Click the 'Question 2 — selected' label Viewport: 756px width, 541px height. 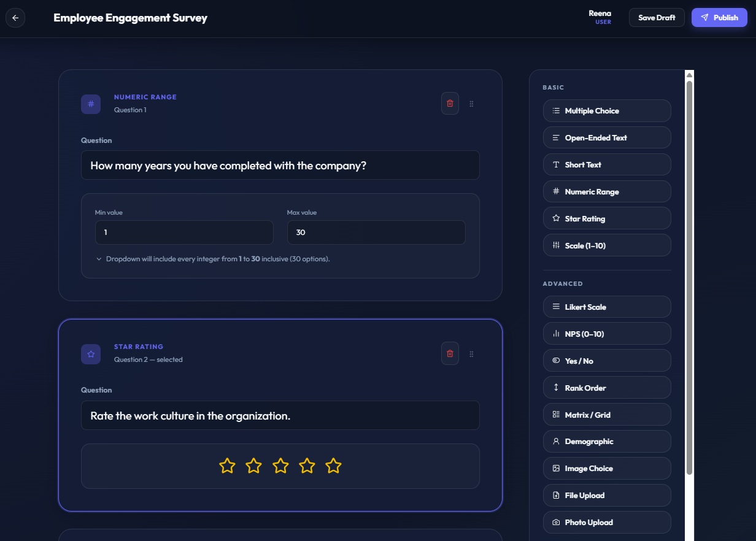pyautogui.click(x=148, y=359)
